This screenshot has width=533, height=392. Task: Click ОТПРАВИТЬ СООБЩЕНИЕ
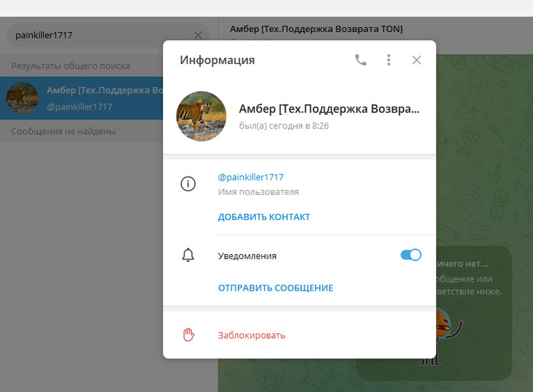click(x=276, y=288)
